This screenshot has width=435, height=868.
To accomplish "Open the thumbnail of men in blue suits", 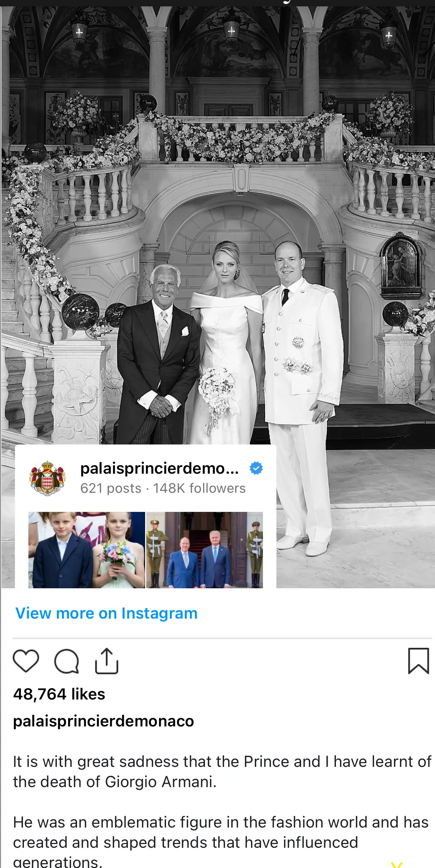I will point(205,550).
